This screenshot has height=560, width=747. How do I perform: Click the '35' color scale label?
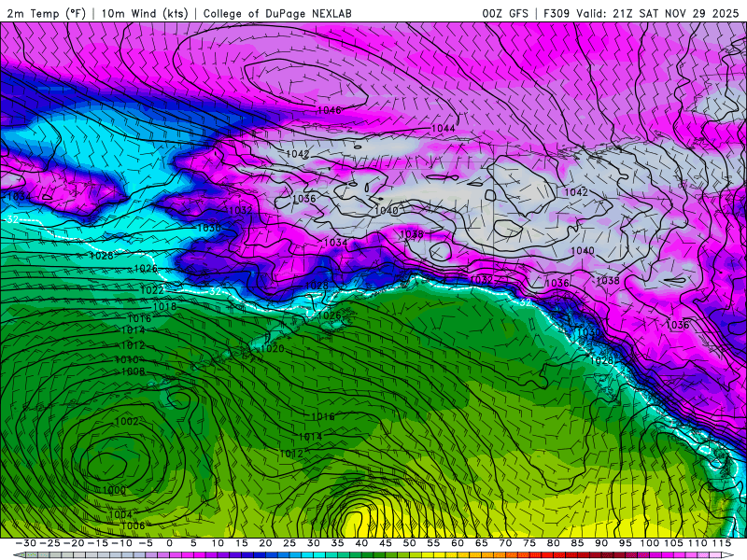(x=337, y=543)
